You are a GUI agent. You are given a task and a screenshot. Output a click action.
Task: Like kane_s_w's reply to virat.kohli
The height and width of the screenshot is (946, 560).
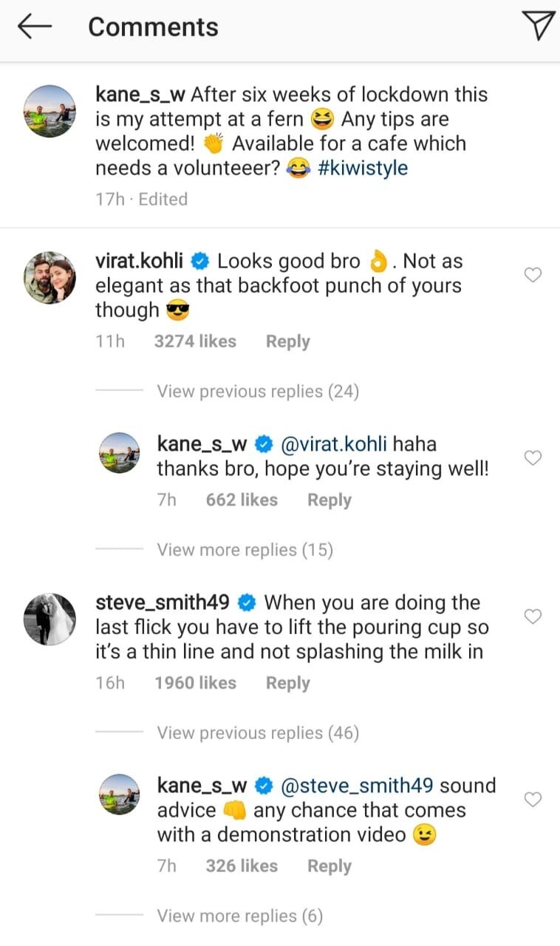tap(533, 458)
